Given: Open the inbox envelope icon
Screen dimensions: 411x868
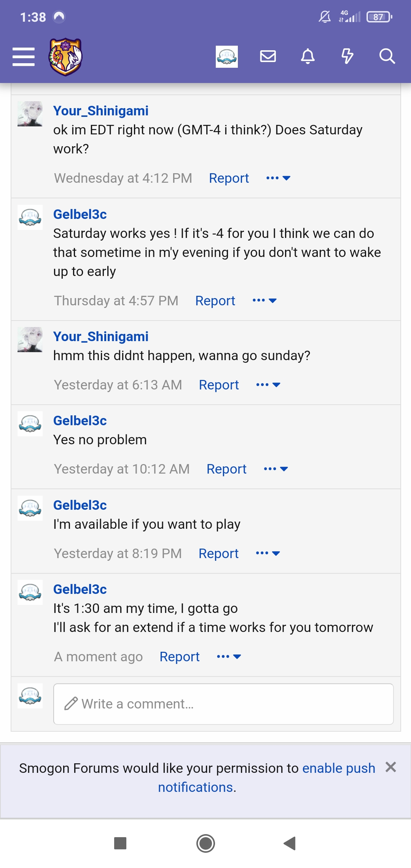Looking at the screenshot, I should (x=268, y=57).
